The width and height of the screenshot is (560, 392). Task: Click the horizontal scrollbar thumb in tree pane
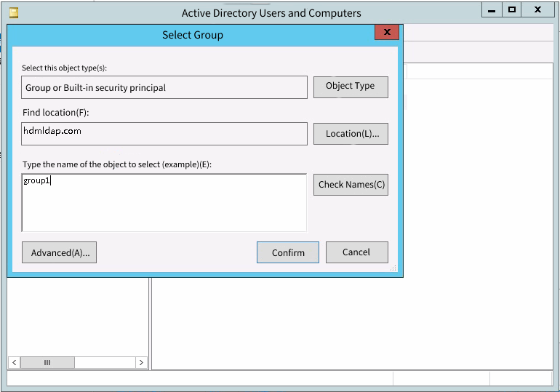(47, 362)
